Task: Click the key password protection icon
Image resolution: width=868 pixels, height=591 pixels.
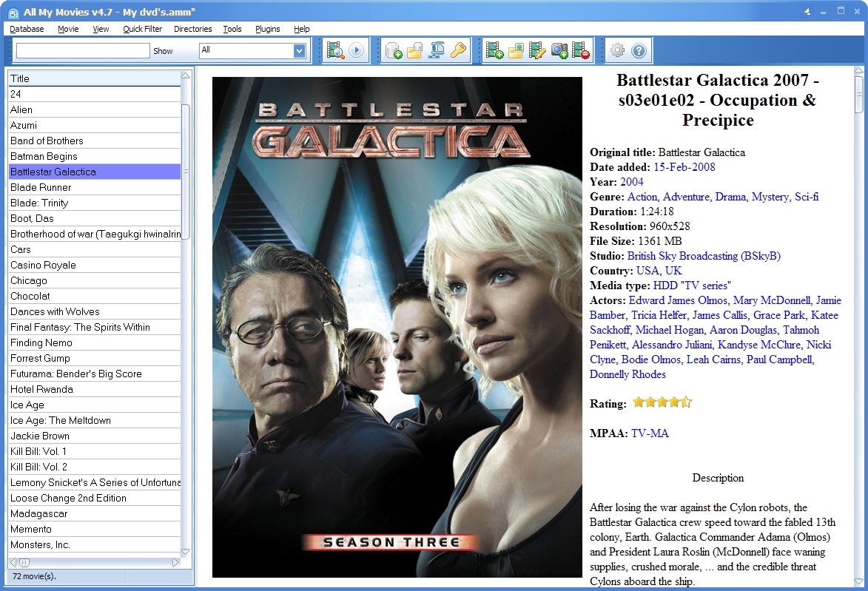Action: (x=458, y=50)
